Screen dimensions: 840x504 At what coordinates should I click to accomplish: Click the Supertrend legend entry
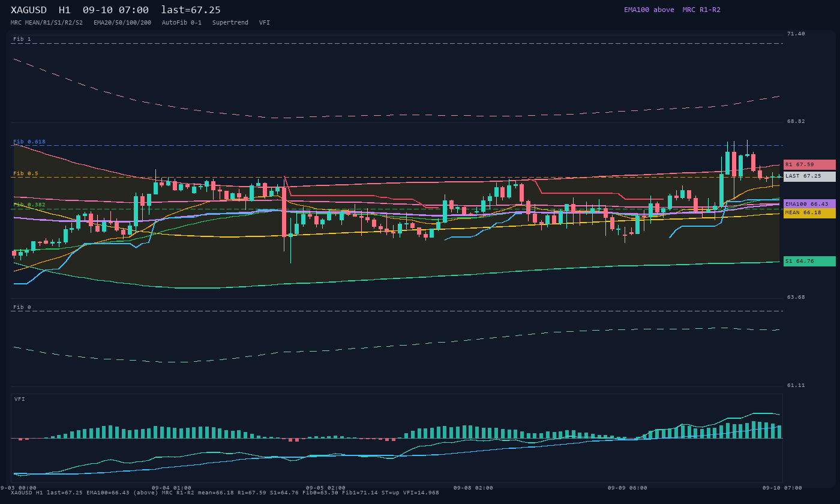(x=230, y=23)
